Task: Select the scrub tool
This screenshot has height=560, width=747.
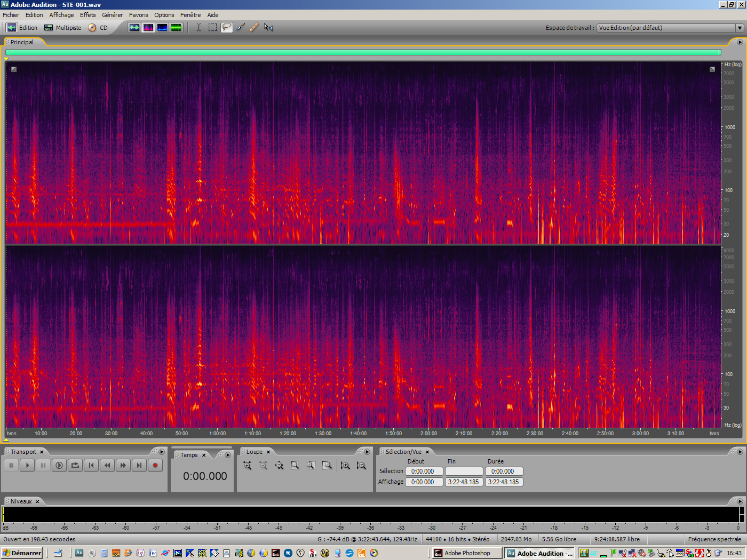Action: point(268,27)
